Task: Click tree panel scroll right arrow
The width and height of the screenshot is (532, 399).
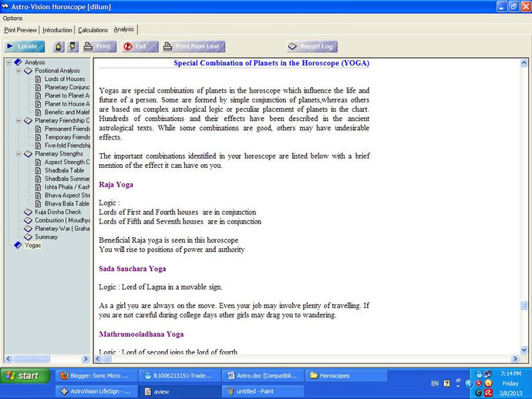Action: point(85,359)
